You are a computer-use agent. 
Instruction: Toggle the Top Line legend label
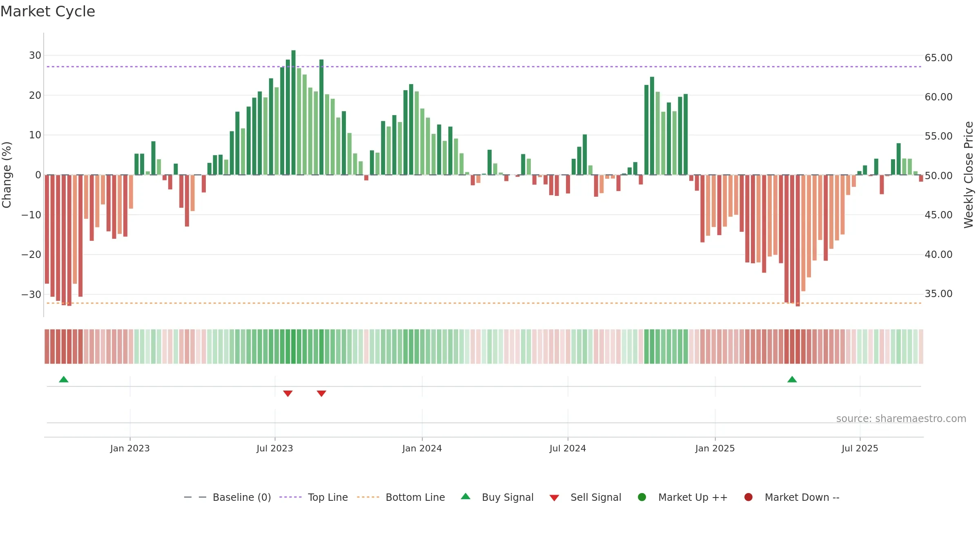(328, 497)
